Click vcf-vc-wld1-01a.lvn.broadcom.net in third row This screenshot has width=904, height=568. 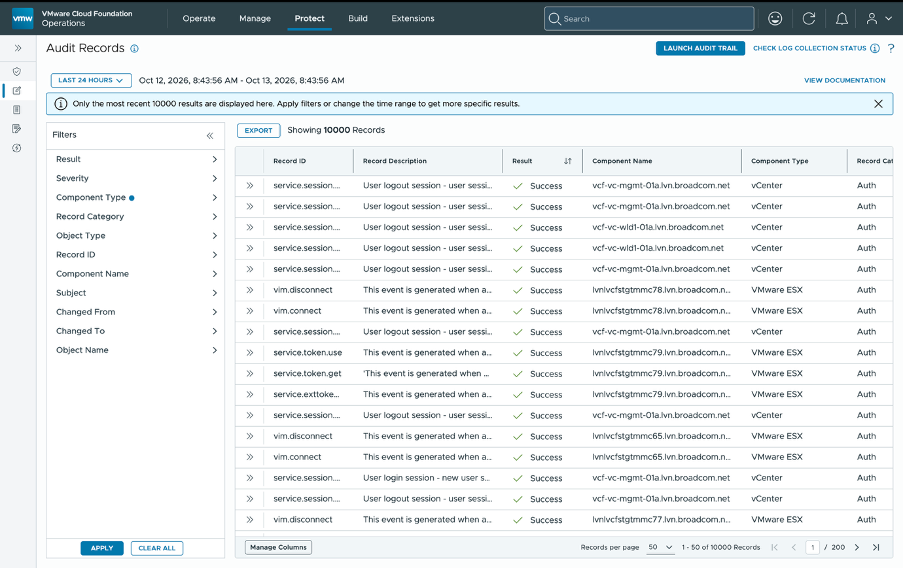(x=658, y=227)
